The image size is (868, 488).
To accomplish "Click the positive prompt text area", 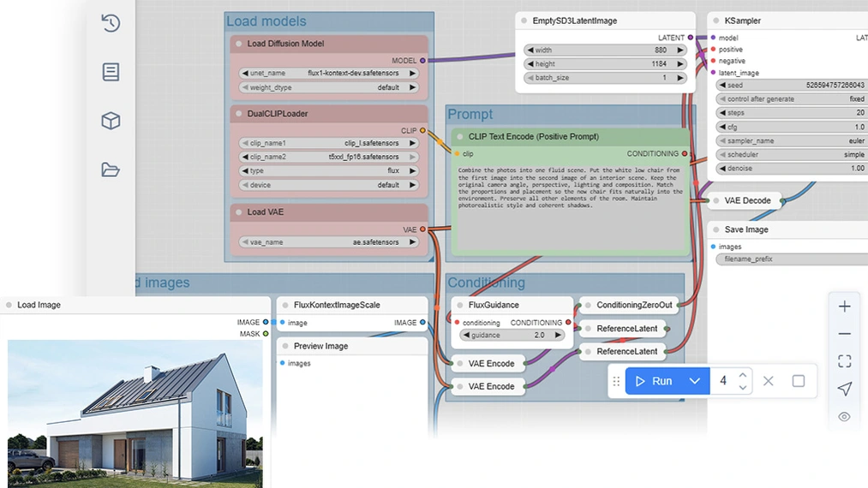I will coord(570,205).
